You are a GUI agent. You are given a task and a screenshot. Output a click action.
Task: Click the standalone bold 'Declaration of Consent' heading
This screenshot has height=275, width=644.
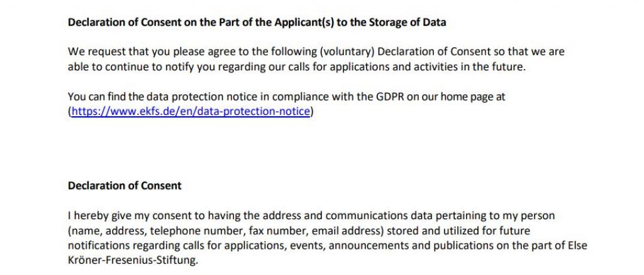click(x=125, y=186)
